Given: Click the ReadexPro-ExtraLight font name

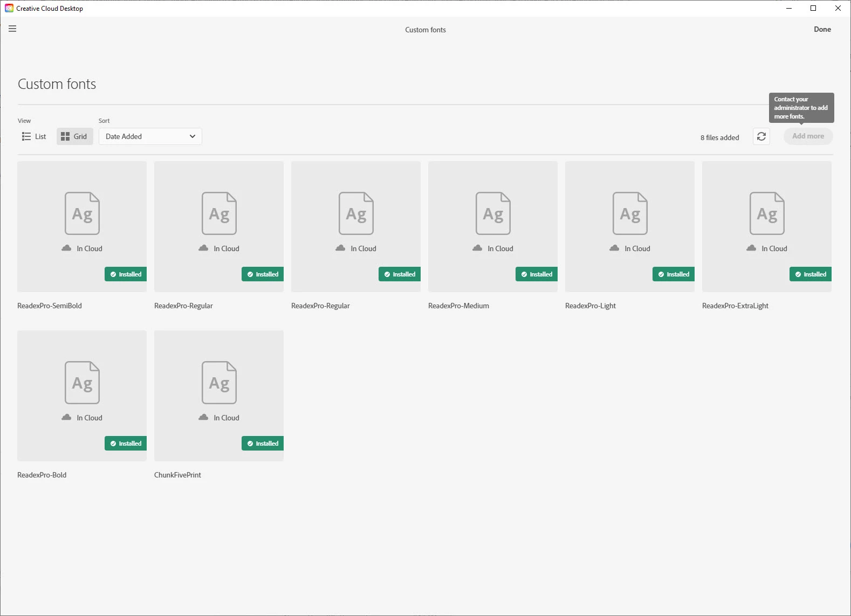Looking at the screenshot, I should click(x=735, y=306).
